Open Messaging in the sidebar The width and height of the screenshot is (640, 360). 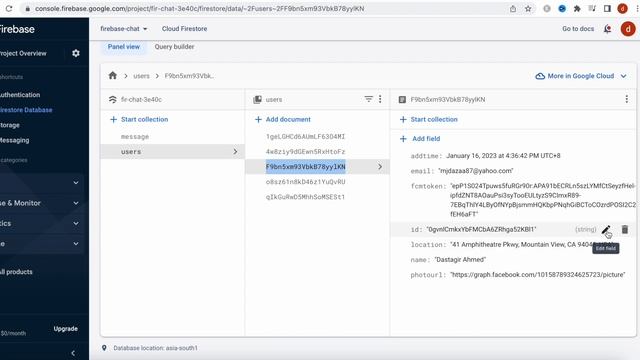click(15, 140)
